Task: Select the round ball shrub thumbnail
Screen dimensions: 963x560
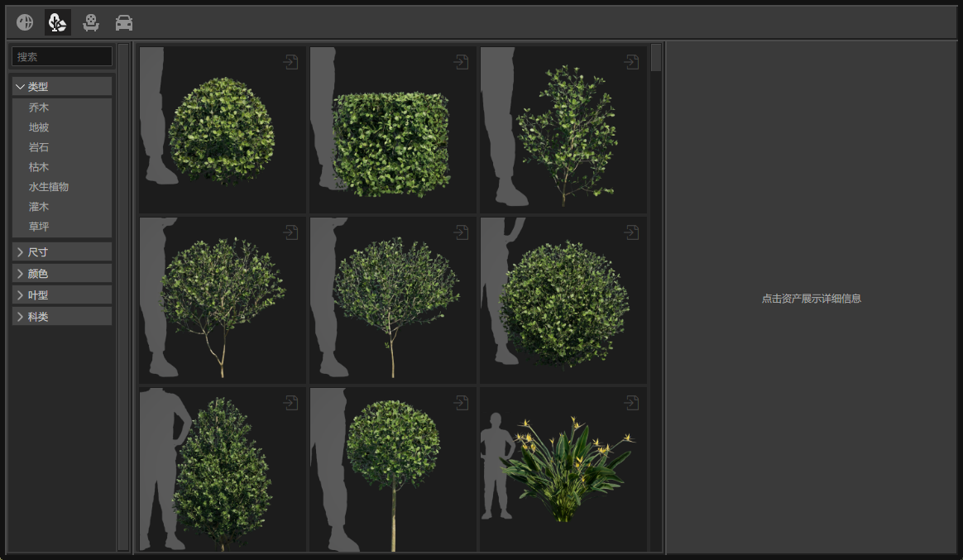Action: coord(223,130)
